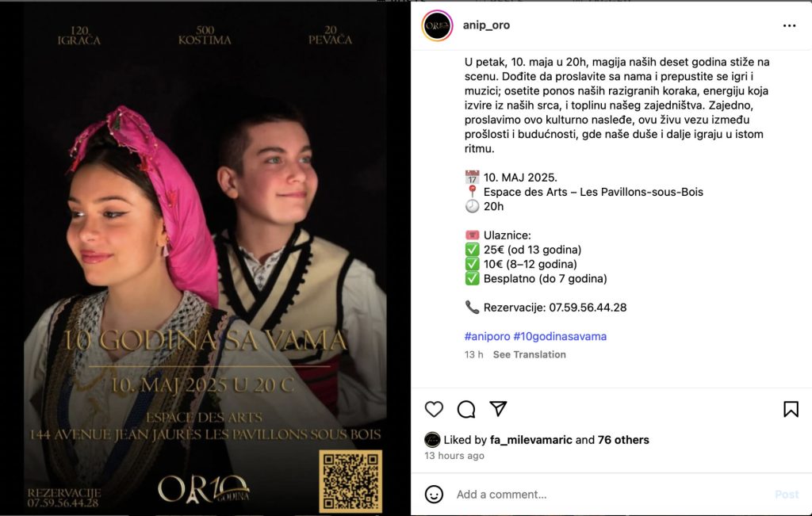Save the post with the bookmark icon

(791, 409)
